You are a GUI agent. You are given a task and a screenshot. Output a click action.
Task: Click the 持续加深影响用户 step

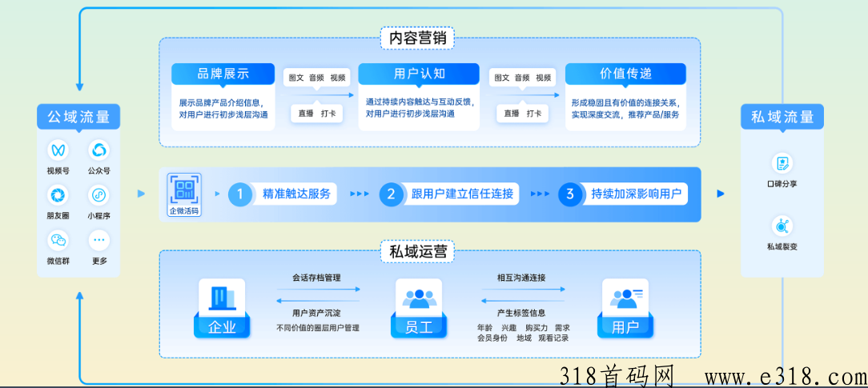click(x=635, y=194)
